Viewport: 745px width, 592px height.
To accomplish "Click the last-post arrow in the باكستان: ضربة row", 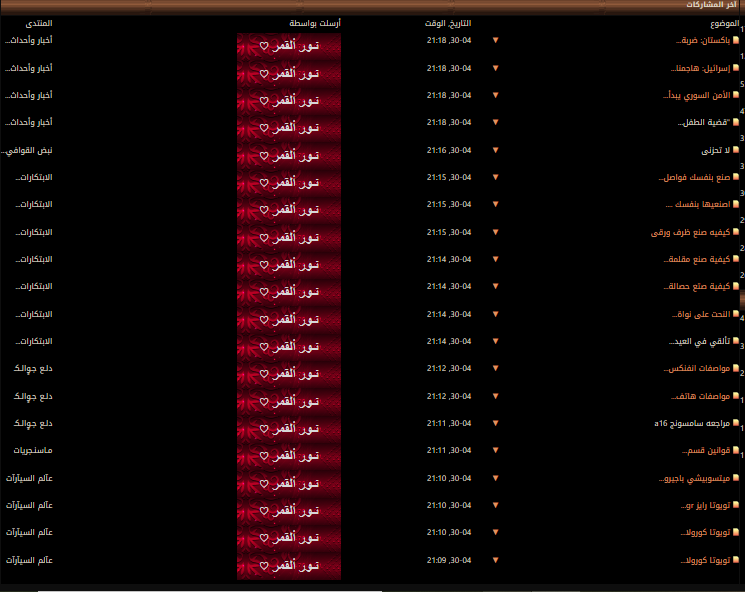I will click(x=496, y=40).
